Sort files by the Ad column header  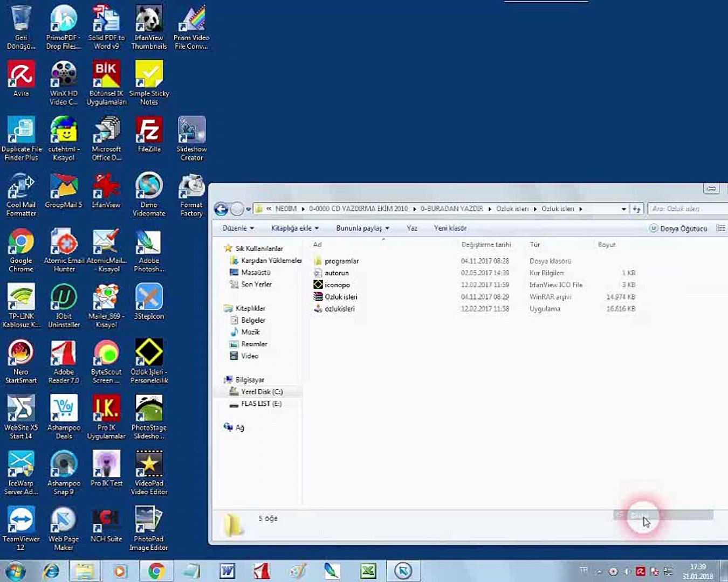(318, 245)
